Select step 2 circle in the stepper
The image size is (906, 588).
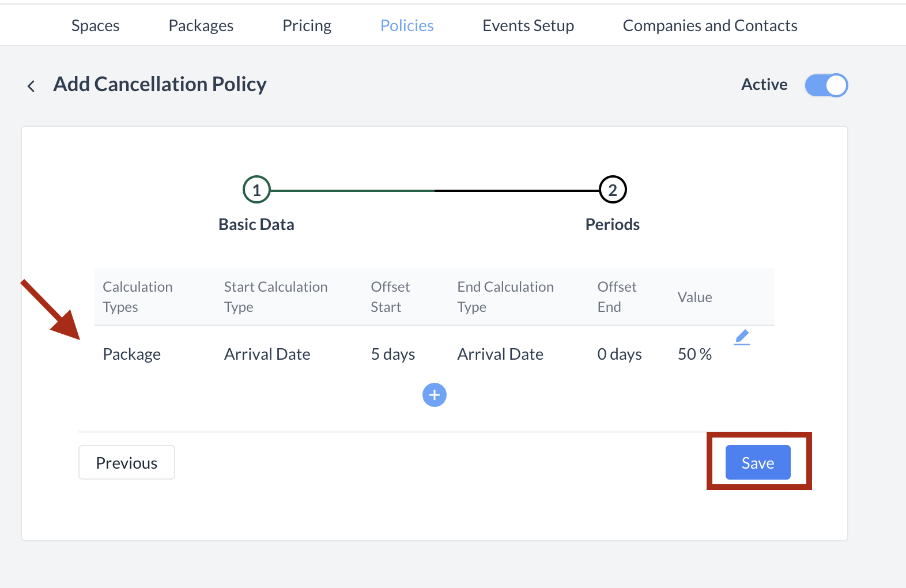click(612, 190)
